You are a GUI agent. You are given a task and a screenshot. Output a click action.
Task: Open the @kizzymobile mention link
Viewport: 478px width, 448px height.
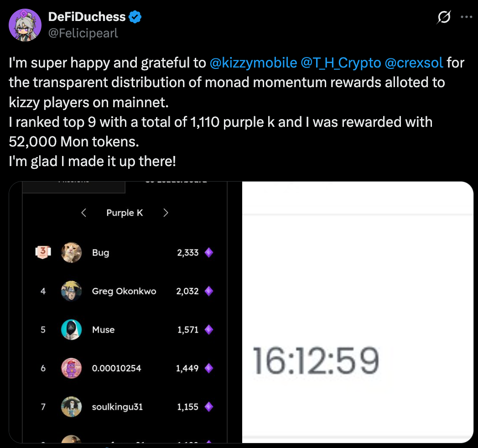[253, 63]
